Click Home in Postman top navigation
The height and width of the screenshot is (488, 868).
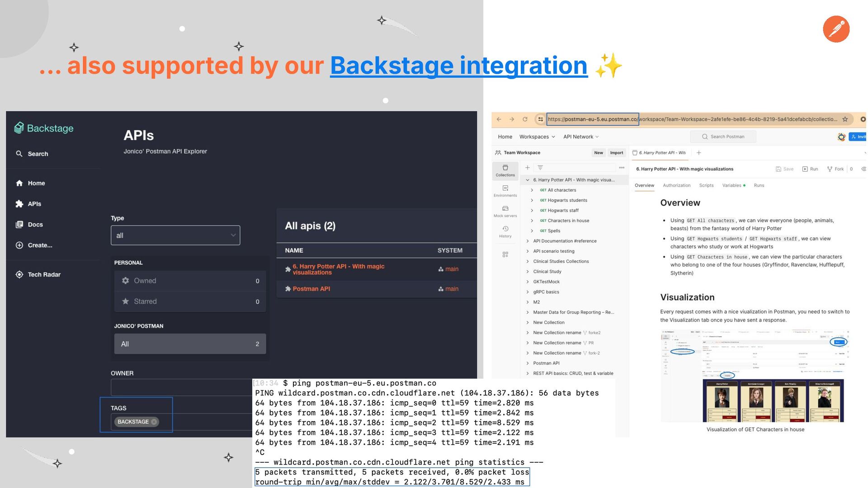click(505, 137)
